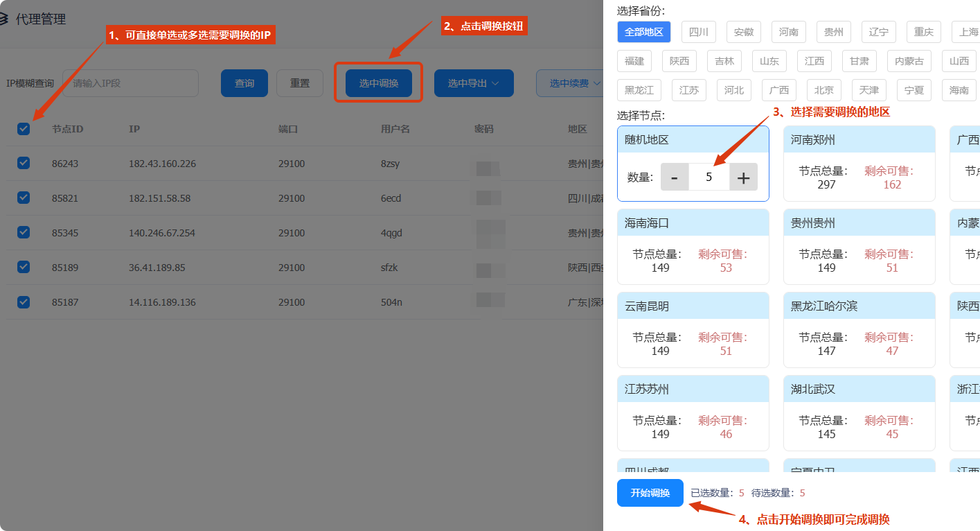Click username 8zsy in the table
This screenshot has width=980, height=531.
tap(390, 164)
